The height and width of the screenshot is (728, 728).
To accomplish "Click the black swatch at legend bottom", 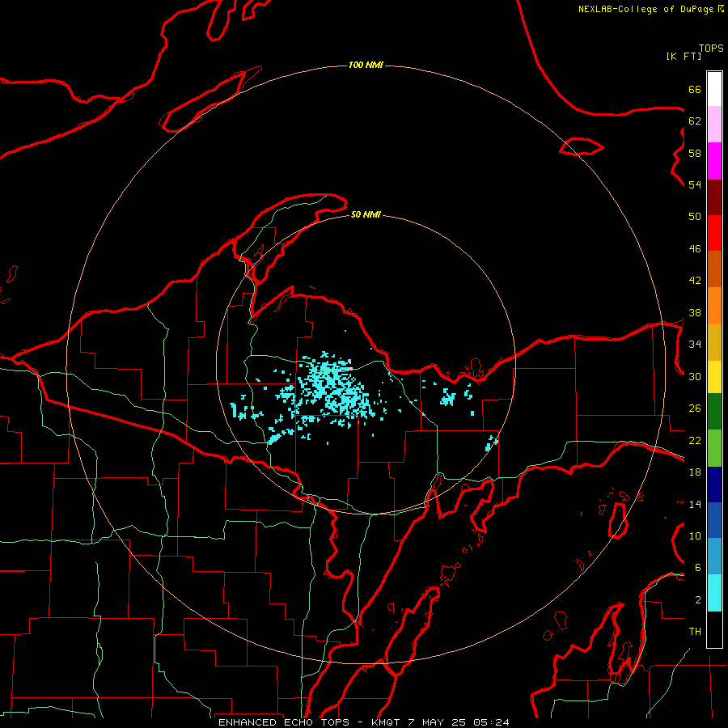I will coord(714,629).
